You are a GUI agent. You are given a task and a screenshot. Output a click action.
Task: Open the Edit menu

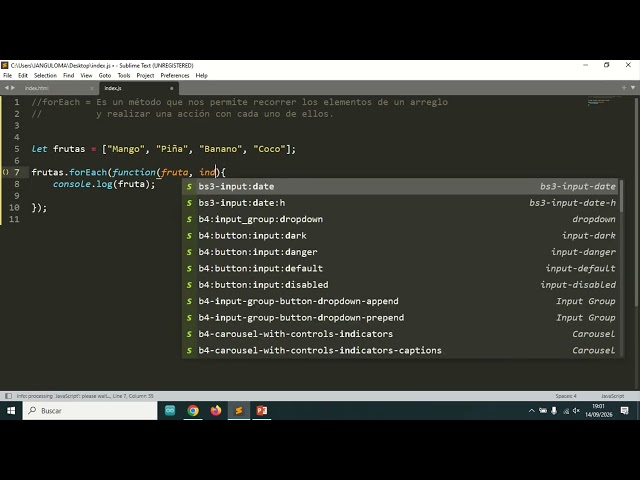[23, 76]
